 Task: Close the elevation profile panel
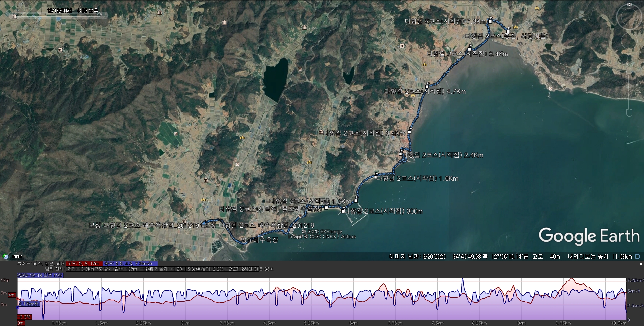[x=640, y=264]
